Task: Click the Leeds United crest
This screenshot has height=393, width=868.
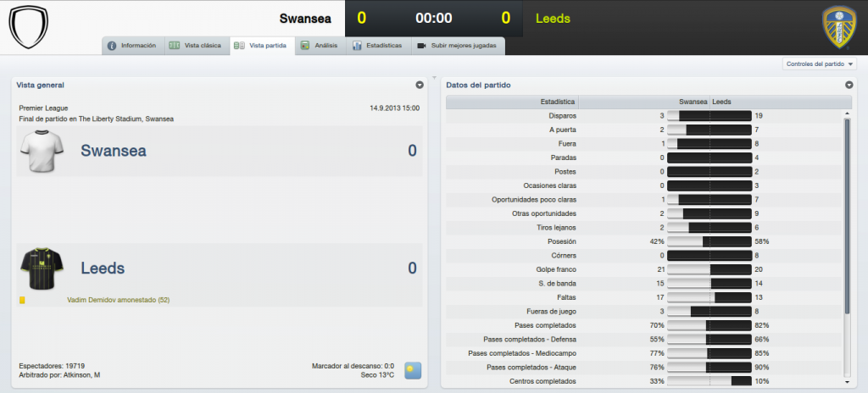Action: [x=839, y=28]
